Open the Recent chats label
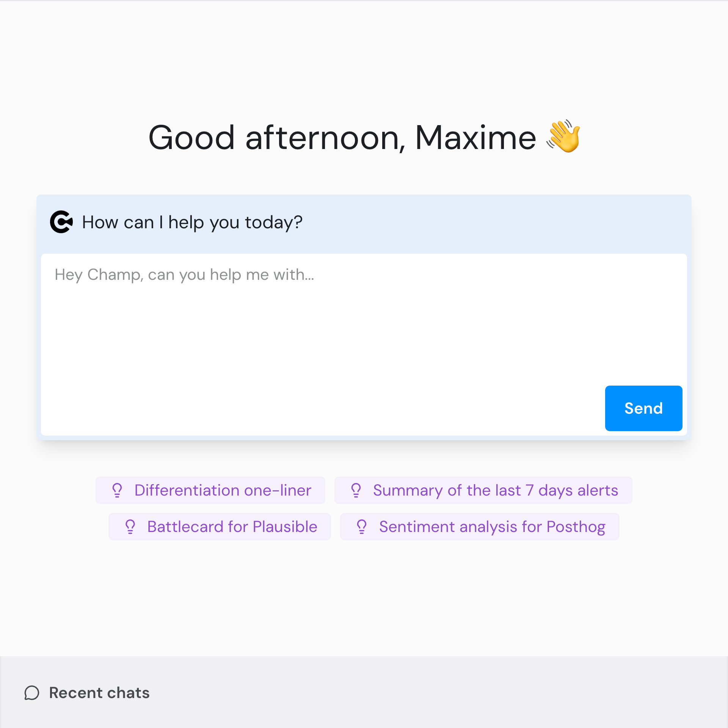 pos(99,693)
